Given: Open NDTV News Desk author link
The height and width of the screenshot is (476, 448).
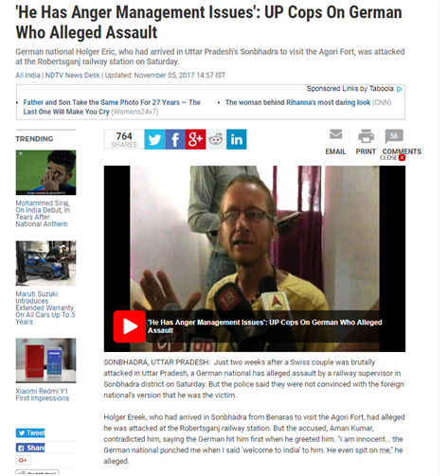Looking at the screenshot, I should pos(72,76).
